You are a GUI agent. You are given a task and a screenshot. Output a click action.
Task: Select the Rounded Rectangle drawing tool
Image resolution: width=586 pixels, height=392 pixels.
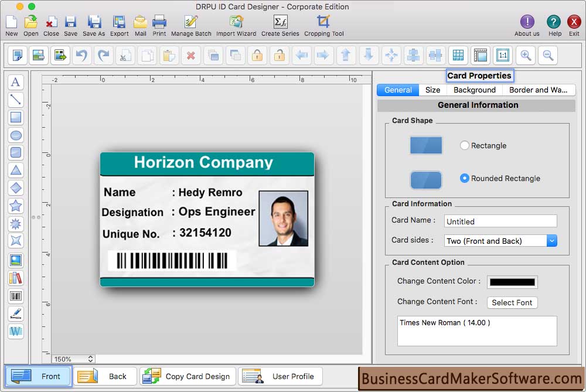pyautogui.click(x=16, y=152)
